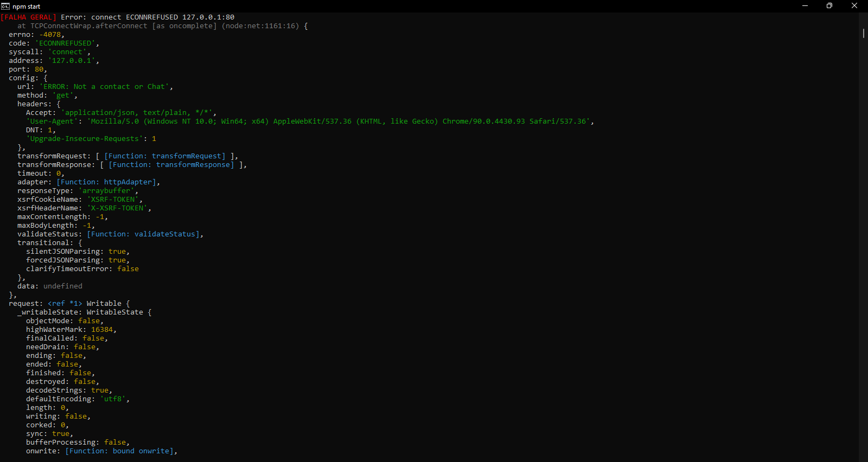Click '[Function: bound onwrite]' text
Image resolution: width=868 pixels, height=462 pixels.
119,451
